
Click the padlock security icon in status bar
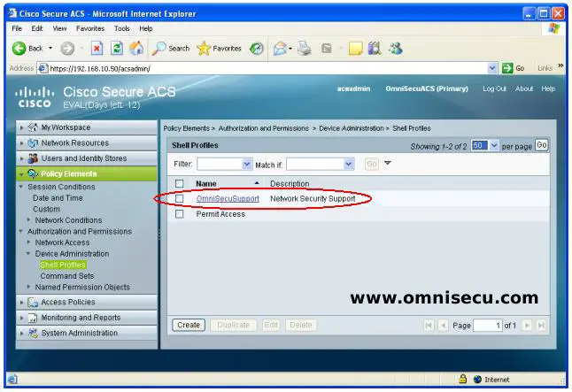click(462, 379)
